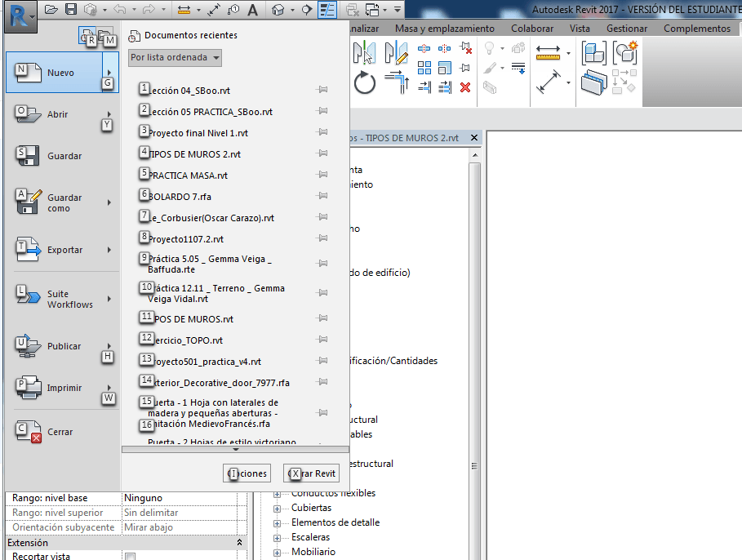Click the Pin tool in the ribbon
Viewport: 742px width, 560px height.
465,69
